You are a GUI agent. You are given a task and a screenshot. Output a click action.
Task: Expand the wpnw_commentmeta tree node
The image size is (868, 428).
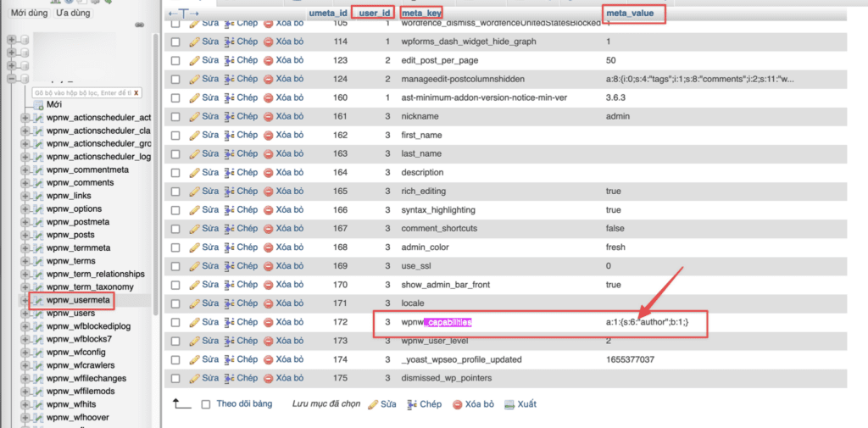click(x=25, y=170)
